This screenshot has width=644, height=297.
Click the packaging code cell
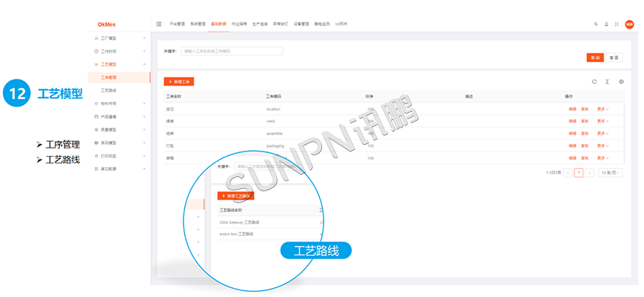[x=275, y=145]
